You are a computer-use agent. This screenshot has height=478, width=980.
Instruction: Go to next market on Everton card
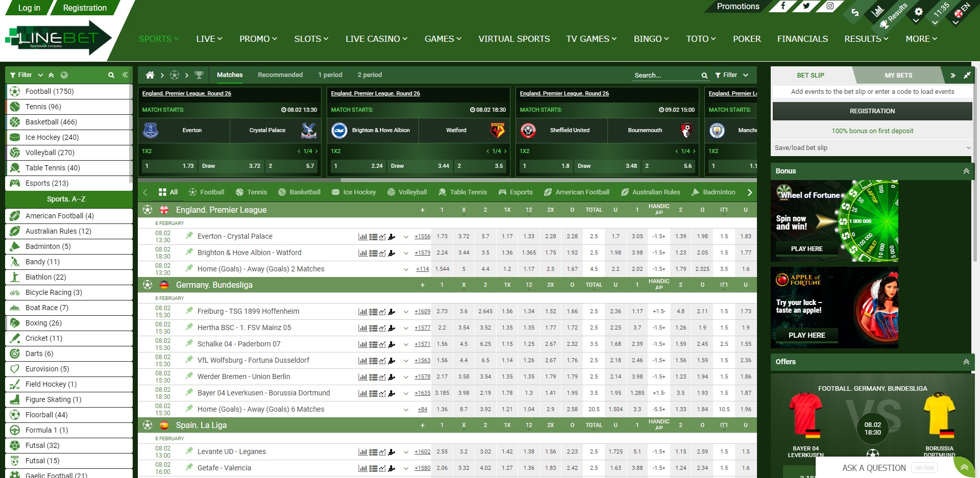(316, 152)
